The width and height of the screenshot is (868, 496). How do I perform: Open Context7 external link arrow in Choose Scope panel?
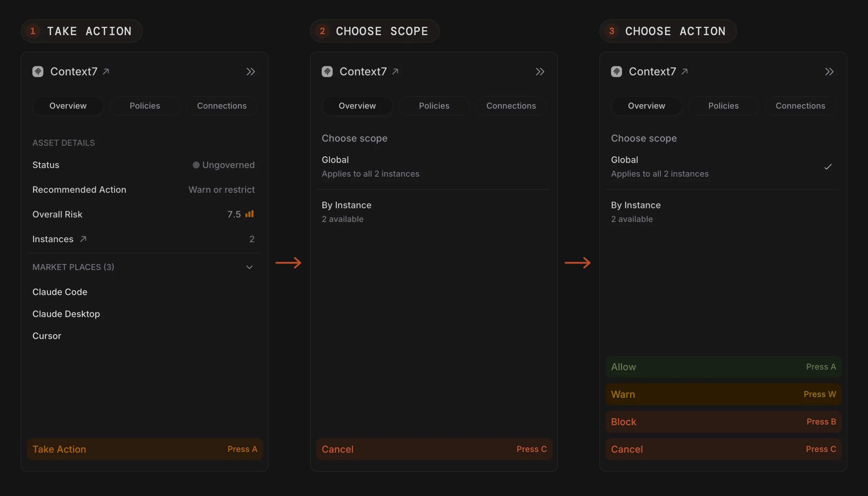(x=395, y=71)
